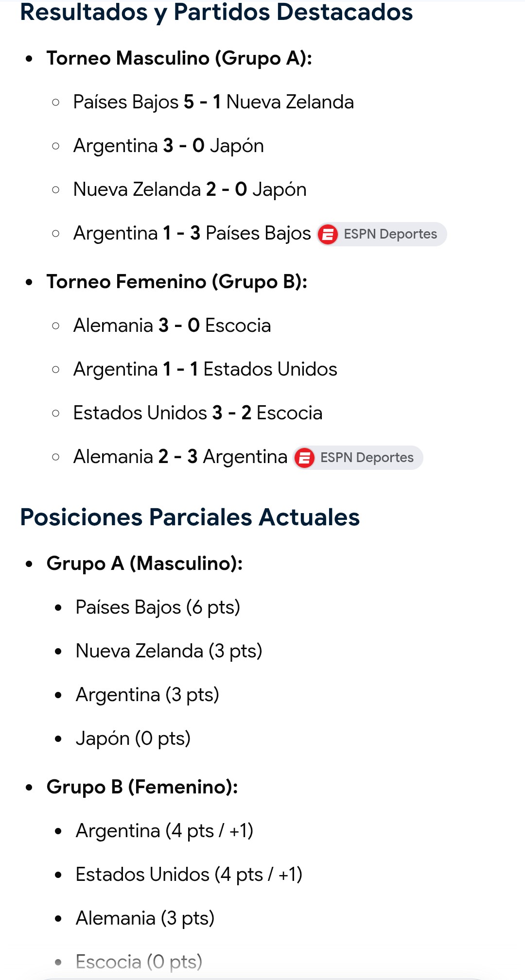
Task: Open the ESPN Deportes citation after Alemania-Argentina result
Action: tap(358, 458)
